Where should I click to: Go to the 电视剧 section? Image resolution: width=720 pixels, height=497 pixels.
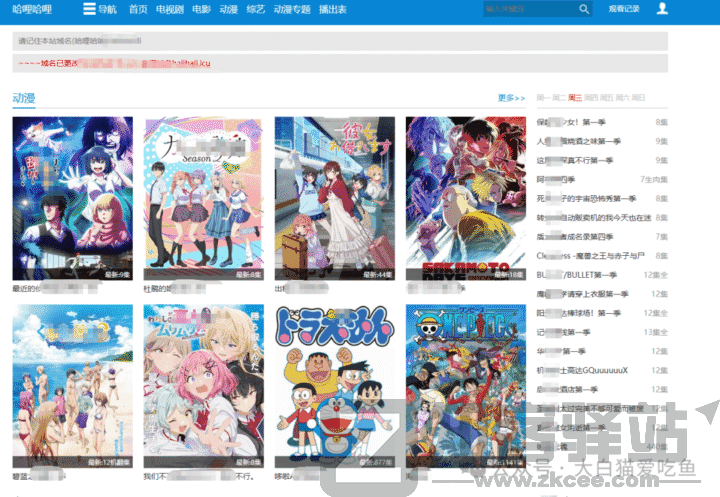170,9
